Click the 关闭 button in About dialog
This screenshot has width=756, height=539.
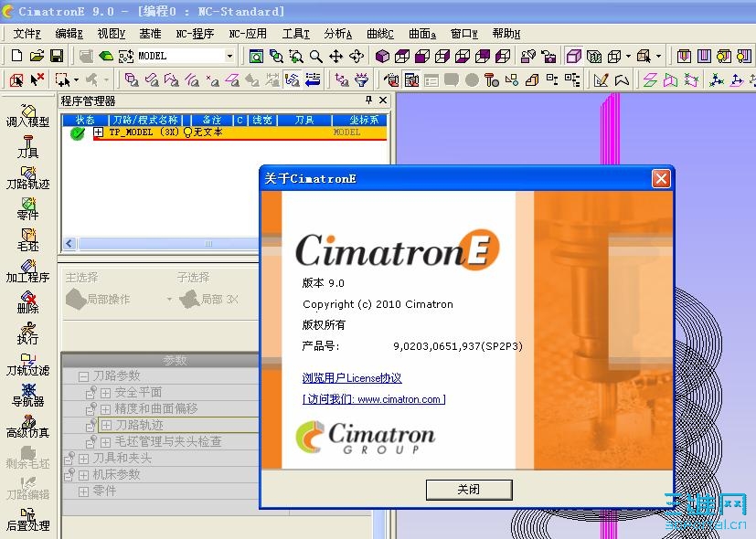469,490
